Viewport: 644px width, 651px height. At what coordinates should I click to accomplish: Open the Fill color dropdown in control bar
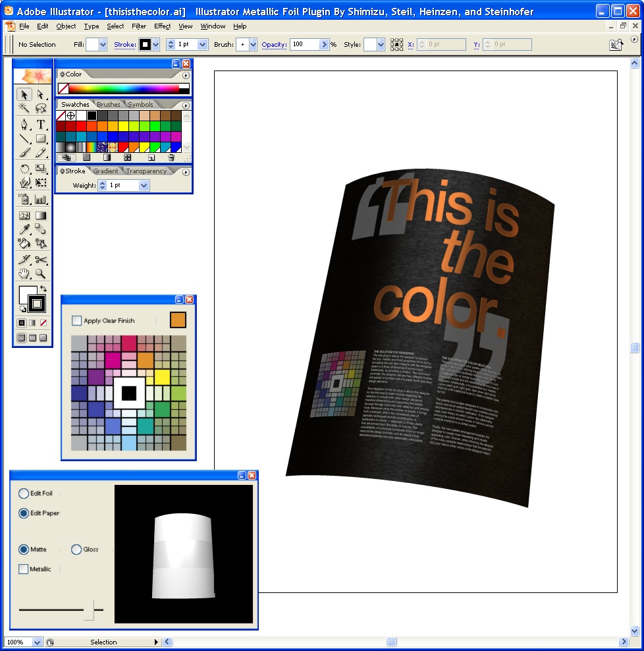103,44
